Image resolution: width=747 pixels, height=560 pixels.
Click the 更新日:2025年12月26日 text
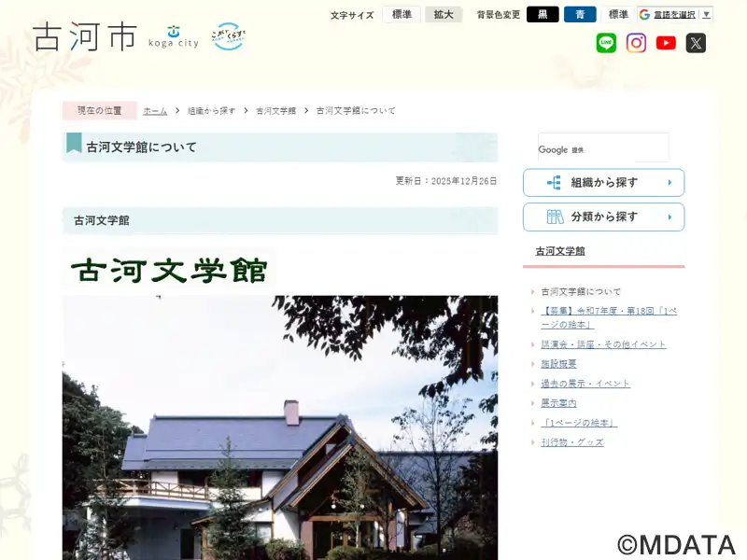[446, 181]
